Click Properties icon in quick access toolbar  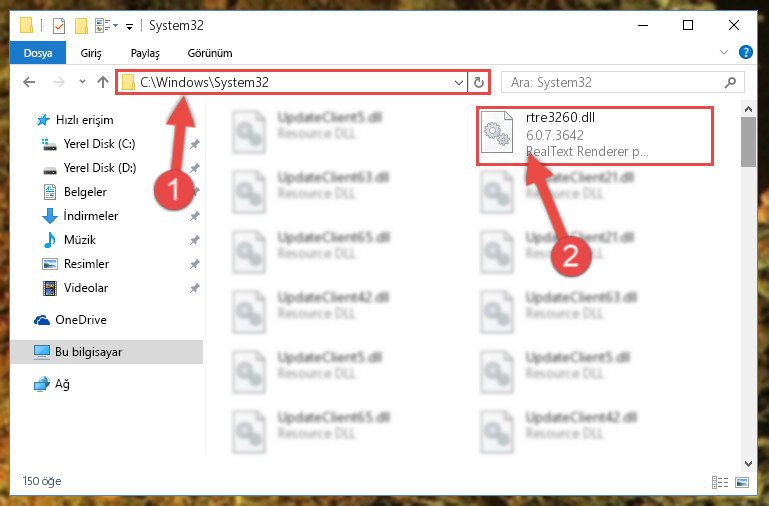coord(59,25)
